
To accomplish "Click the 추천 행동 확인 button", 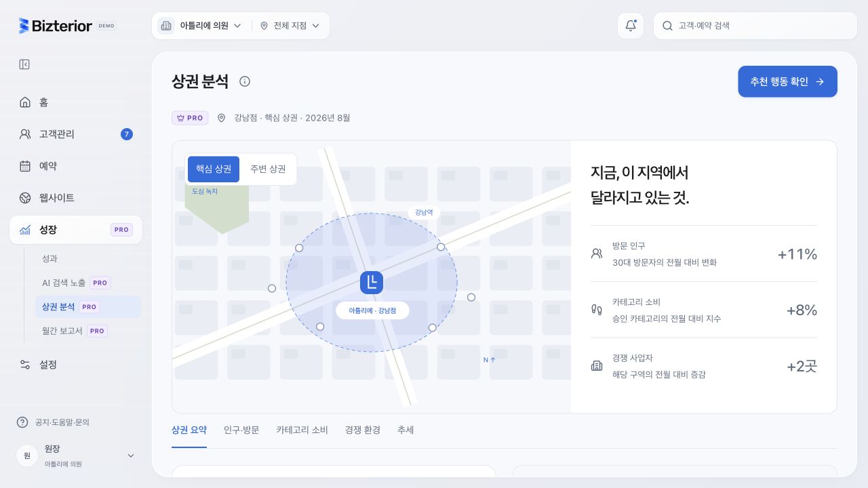I will [x=787, y=81].
